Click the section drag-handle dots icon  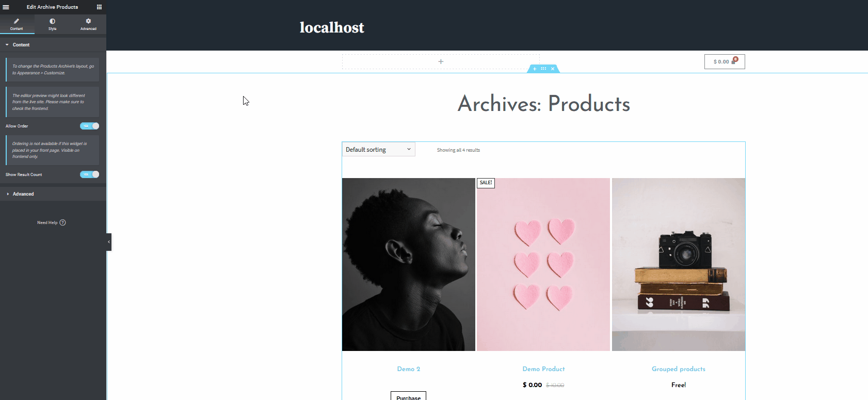pos(543,69)
